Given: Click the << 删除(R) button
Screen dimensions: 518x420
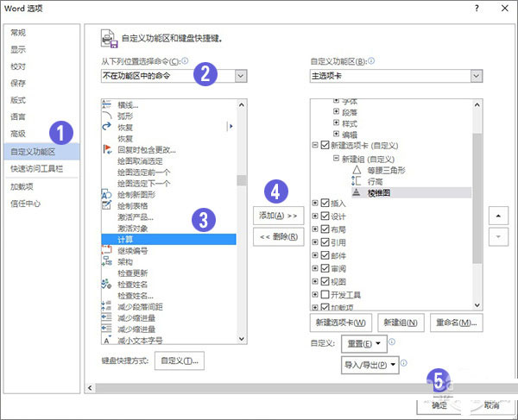Looking at the screenshot, I should point(279,236).
